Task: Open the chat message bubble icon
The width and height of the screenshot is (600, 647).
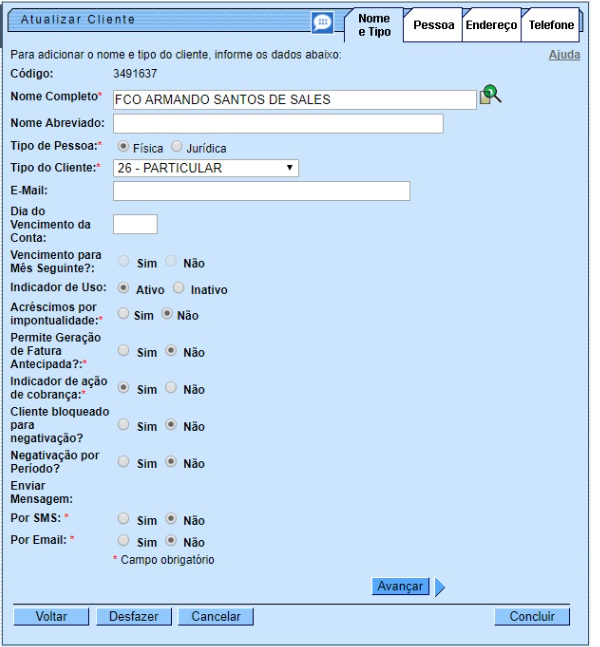Action: 322,22
